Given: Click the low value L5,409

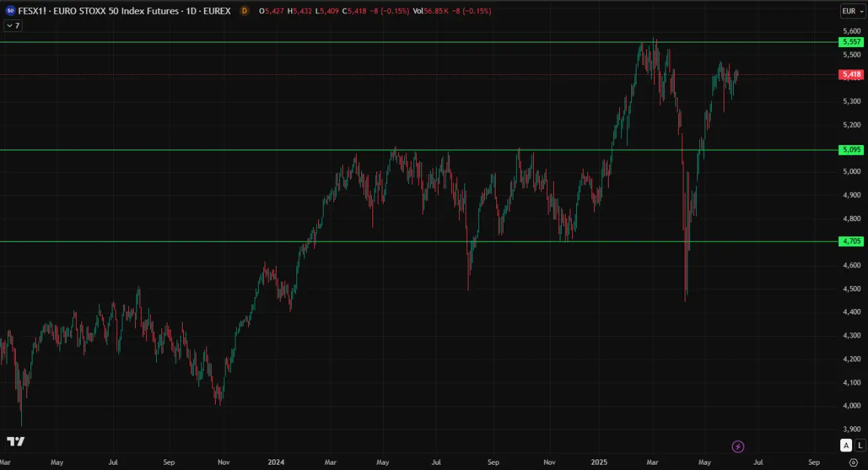Looking at the screenshot, I should tap(327, 11).
